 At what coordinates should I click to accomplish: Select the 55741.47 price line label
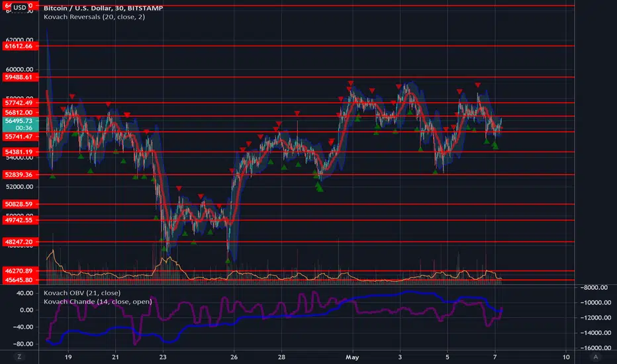click(21, 136)
